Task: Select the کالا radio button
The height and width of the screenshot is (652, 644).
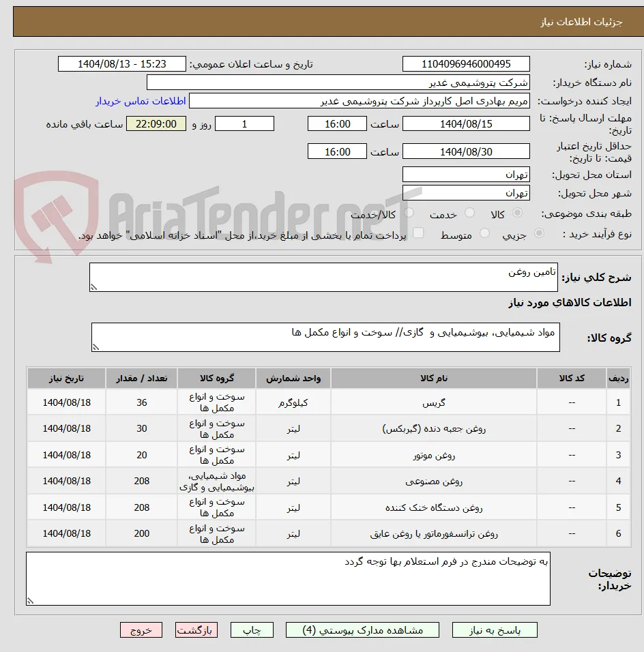Action: coord(517,213)
